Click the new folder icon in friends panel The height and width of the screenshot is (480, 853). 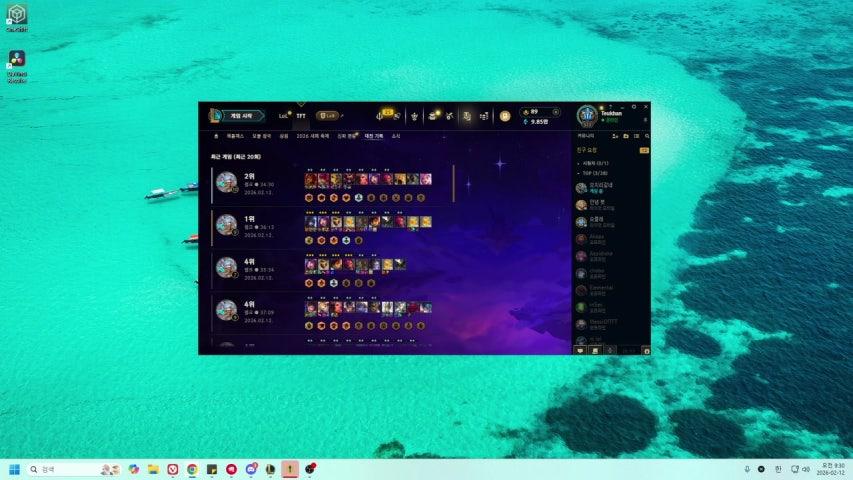pyautogui.click(x=625, y=135)
